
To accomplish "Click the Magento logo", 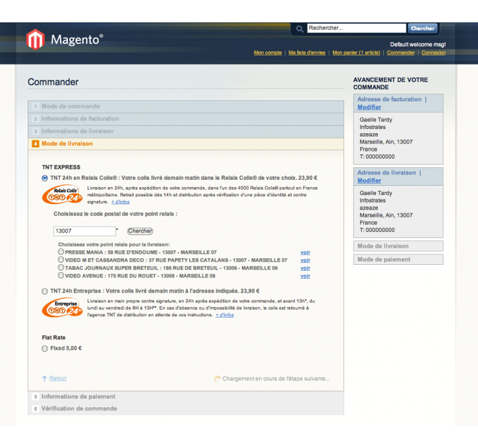I will click(65, 40).
